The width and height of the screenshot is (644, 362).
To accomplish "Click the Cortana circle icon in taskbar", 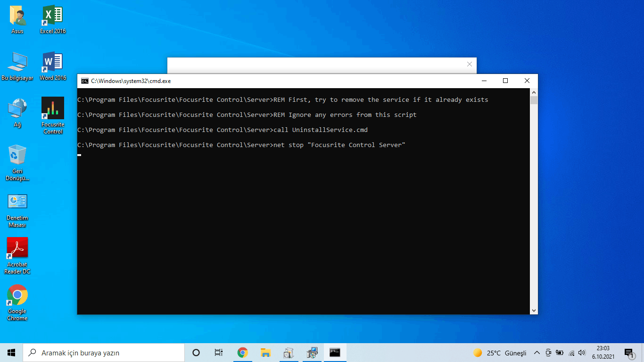I will 196,353.
